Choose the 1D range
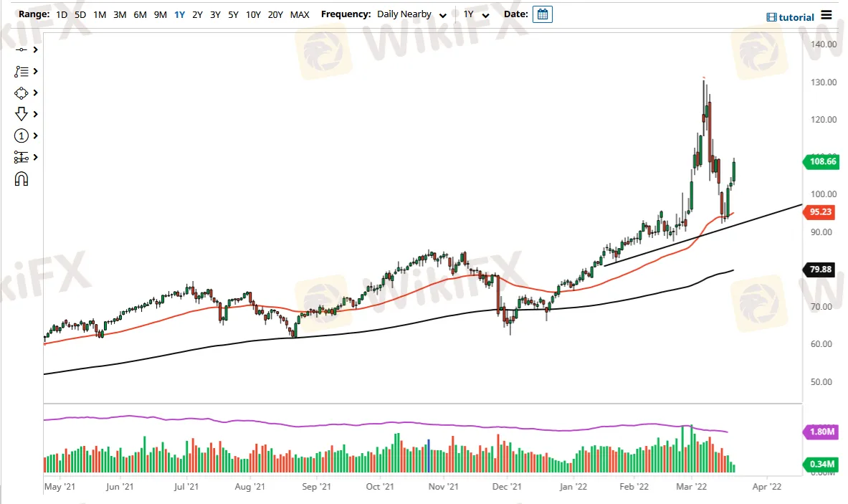Viewport: 848px width, 504px height. (x=62, y=14)
